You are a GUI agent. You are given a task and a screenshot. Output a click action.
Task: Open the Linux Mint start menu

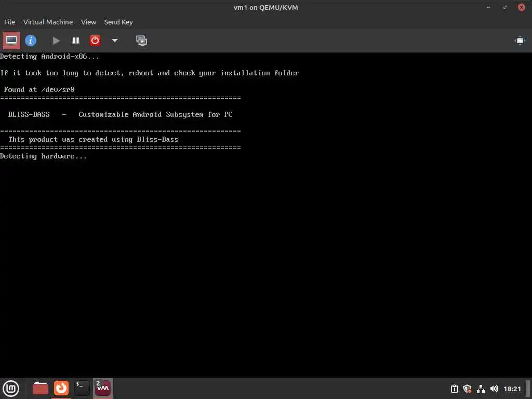point(11,389)
